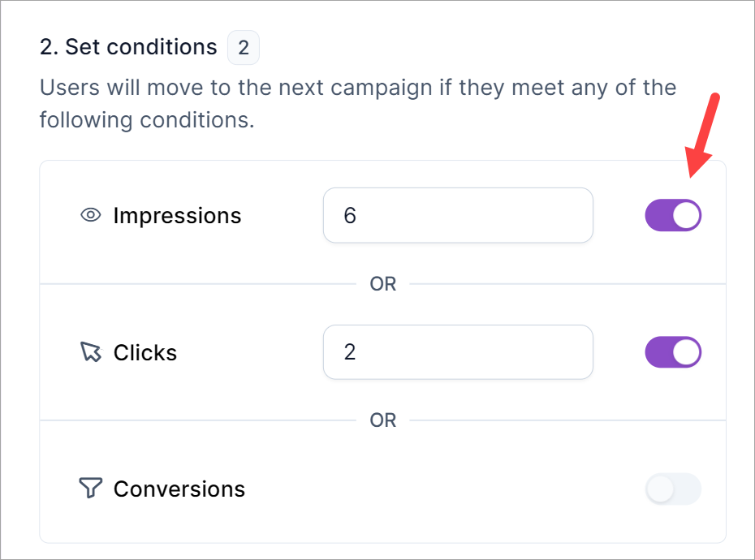Click the eye icon beside Impressions
This screenshot has height=560, width=755.
tap(90, 216)
